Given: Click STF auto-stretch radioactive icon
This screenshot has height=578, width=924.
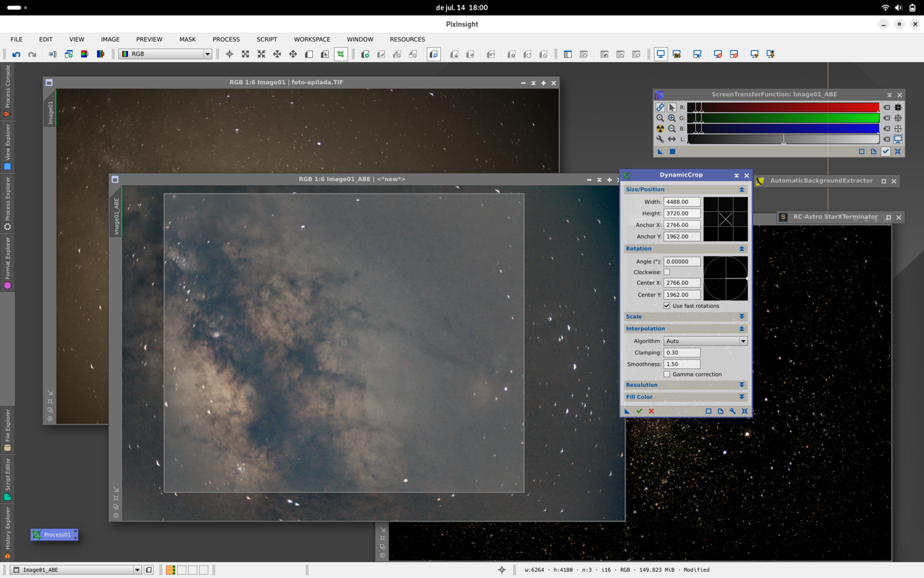Looking at the screenshot, I should tap(660, 128).
